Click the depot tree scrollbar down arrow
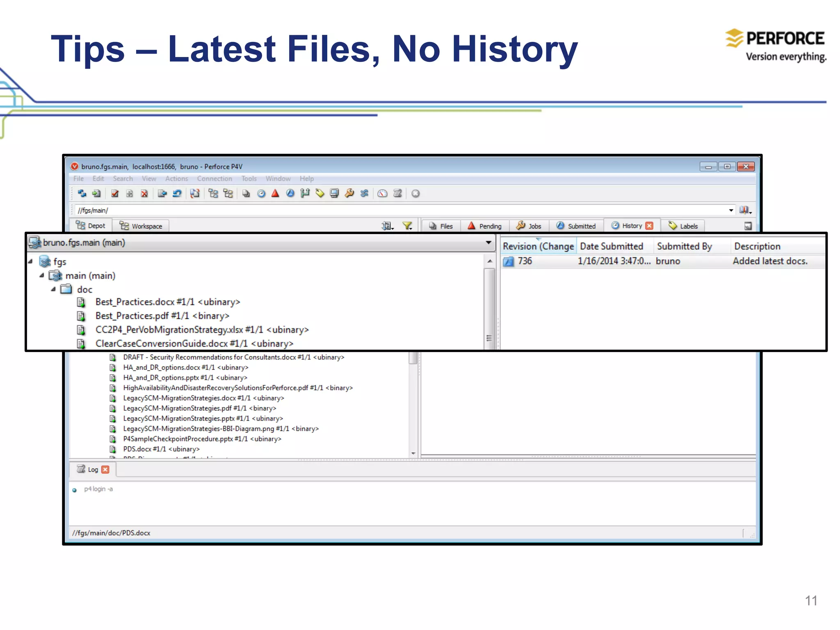Image resolution: width=840 pixels, height=630 pixels. (413, 453)
